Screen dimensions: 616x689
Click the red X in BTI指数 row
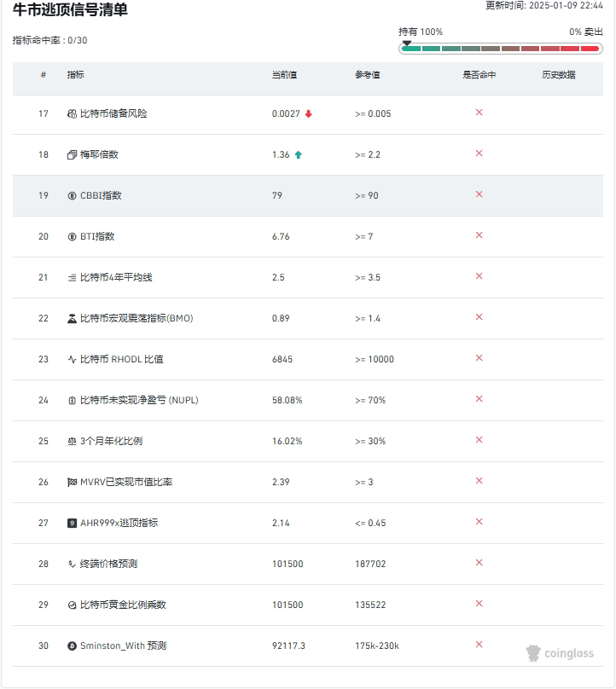[479, 235]
